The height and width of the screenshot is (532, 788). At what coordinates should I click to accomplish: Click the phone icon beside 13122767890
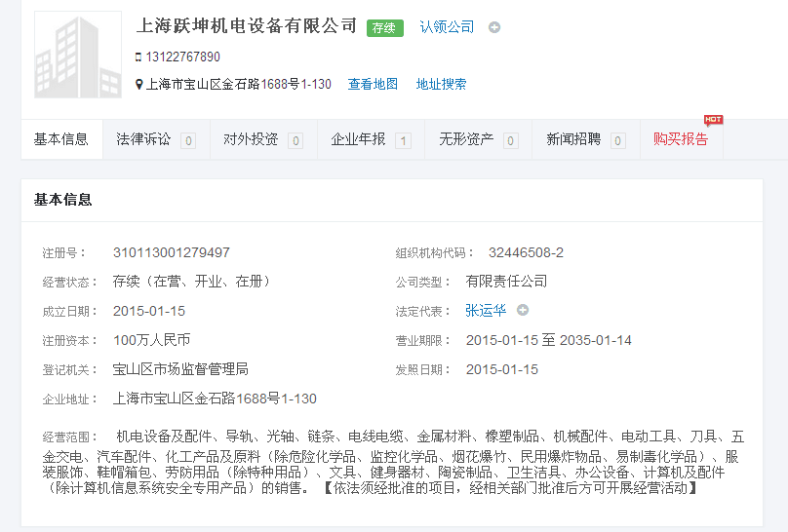click(138, 57)
